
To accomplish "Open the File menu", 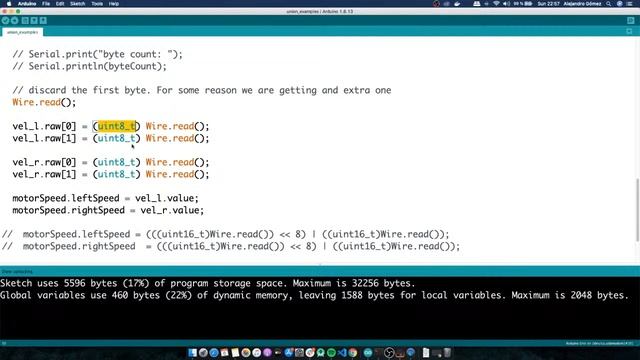I will coord(46,4).
